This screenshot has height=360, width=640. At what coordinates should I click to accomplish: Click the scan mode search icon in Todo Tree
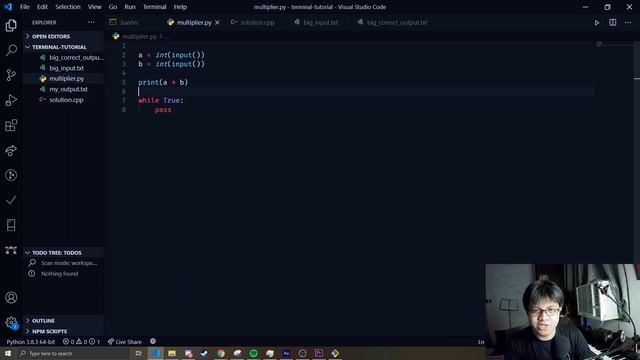[32, 263]
